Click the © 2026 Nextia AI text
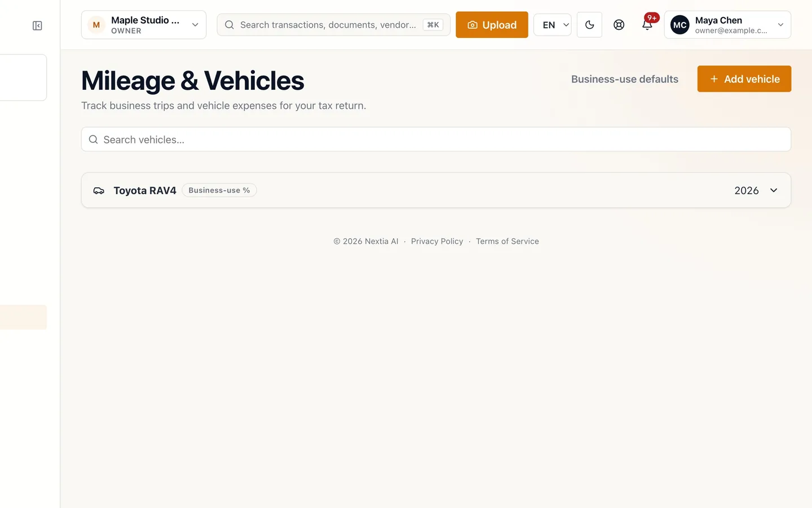This screenshot has height=508, width=812. pos(366,241)
